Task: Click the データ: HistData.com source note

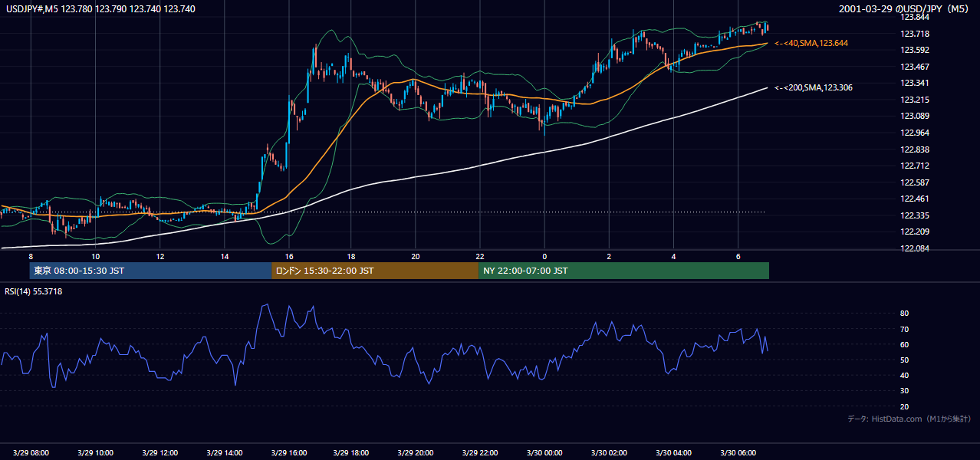Action: click(909, 419)
